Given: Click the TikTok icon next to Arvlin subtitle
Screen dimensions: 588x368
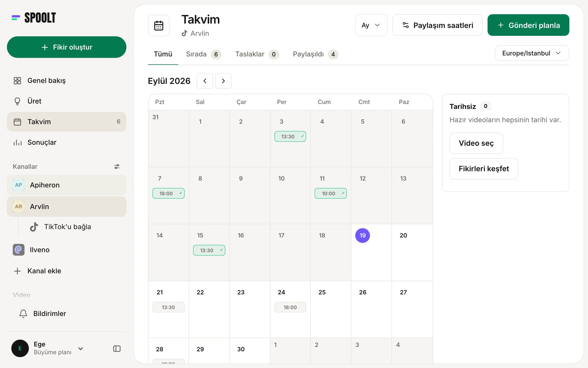Looking at the screenshot, I should click(184, 33).
